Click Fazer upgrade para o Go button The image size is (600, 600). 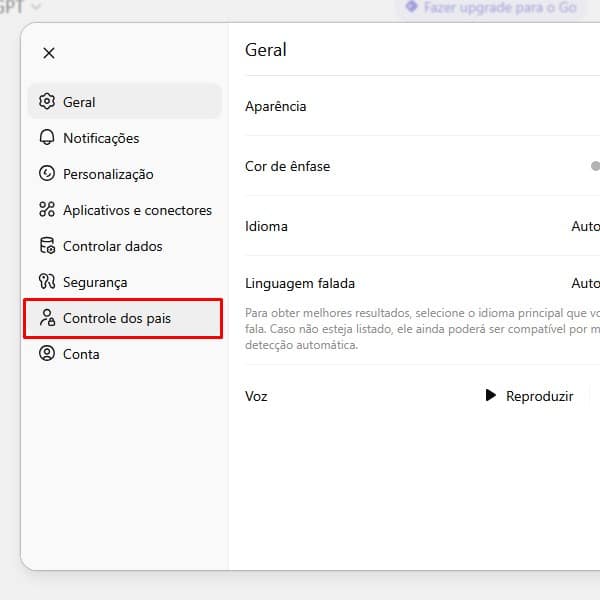pos(490,7)
